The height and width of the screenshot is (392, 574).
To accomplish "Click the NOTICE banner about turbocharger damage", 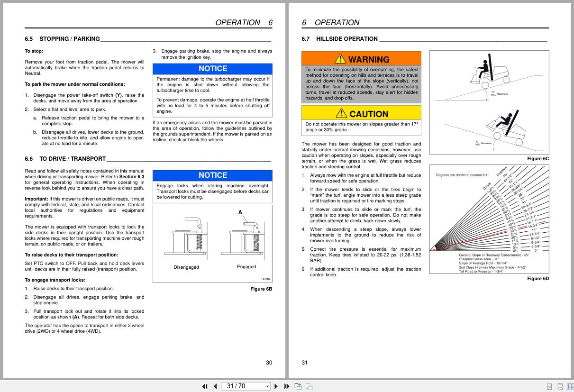I will point(212,69).
